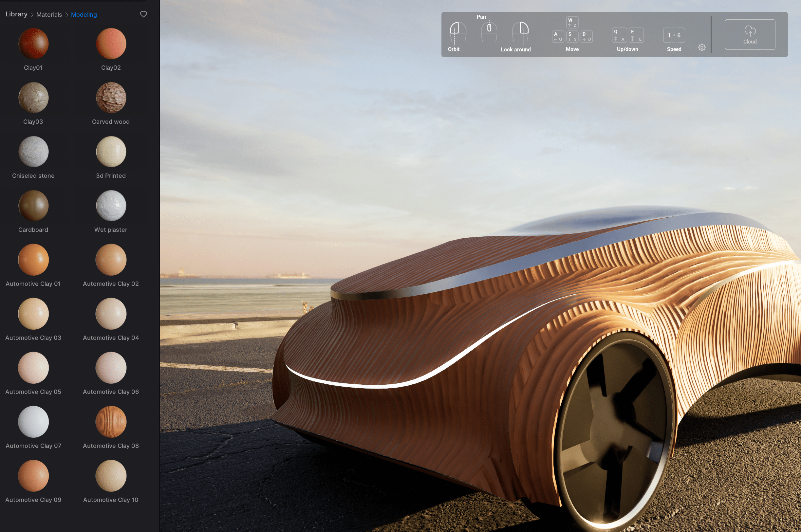Choose Automotive Clay 07 white sphere
This screenshot has height=532, width=801.
(x=33, y=421)
